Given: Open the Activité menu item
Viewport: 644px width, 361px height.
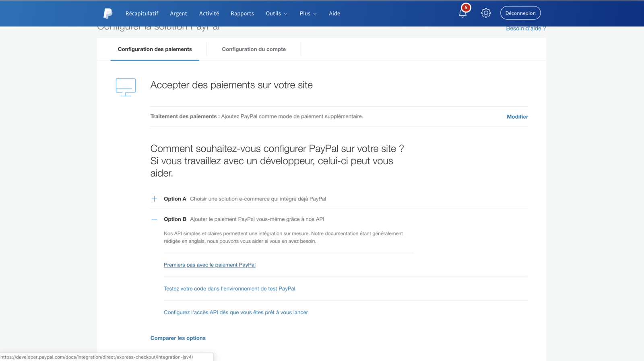Looking at the screenshot, I should coord(209,13).
